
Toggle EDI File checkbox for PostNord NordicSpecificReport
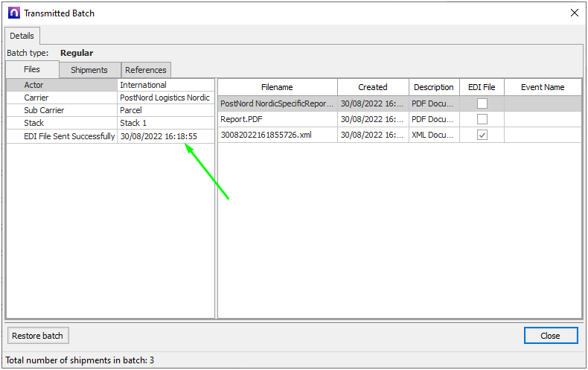(x=482, y=104)
